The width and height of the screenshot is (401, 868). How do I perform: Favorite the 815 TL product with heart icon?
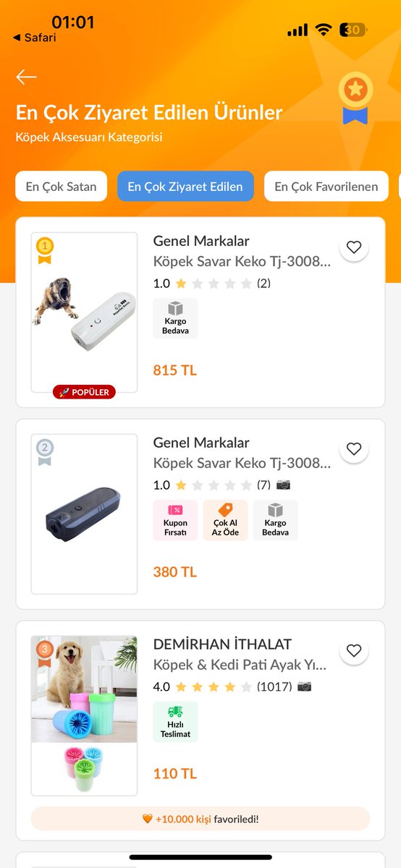[x=354, y=247]
